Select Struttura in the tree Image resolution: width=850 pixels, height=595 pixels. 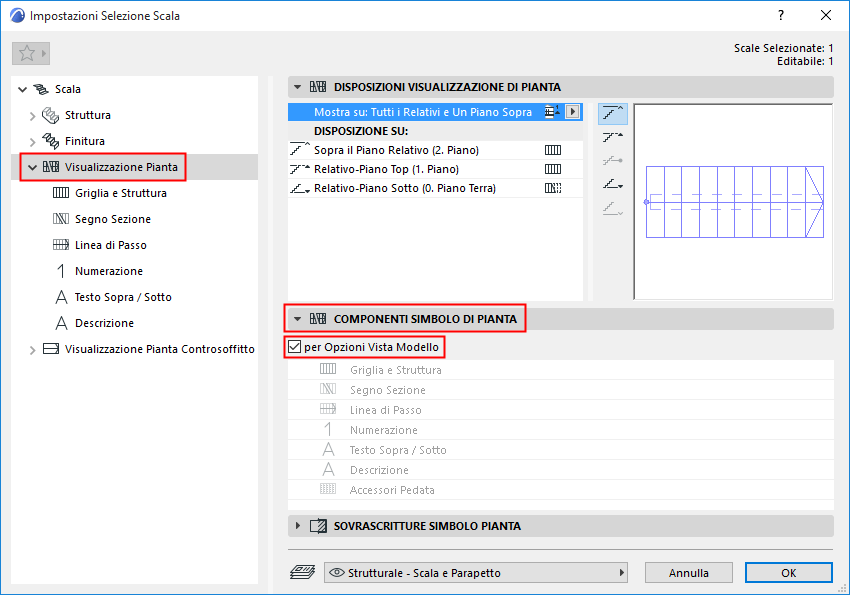point(88,115)
